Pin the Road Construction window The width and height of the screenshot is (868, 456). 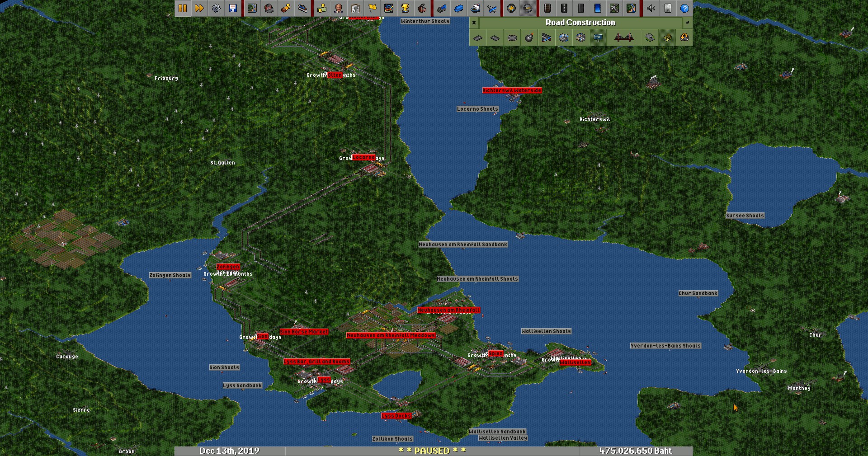(687, 23)
